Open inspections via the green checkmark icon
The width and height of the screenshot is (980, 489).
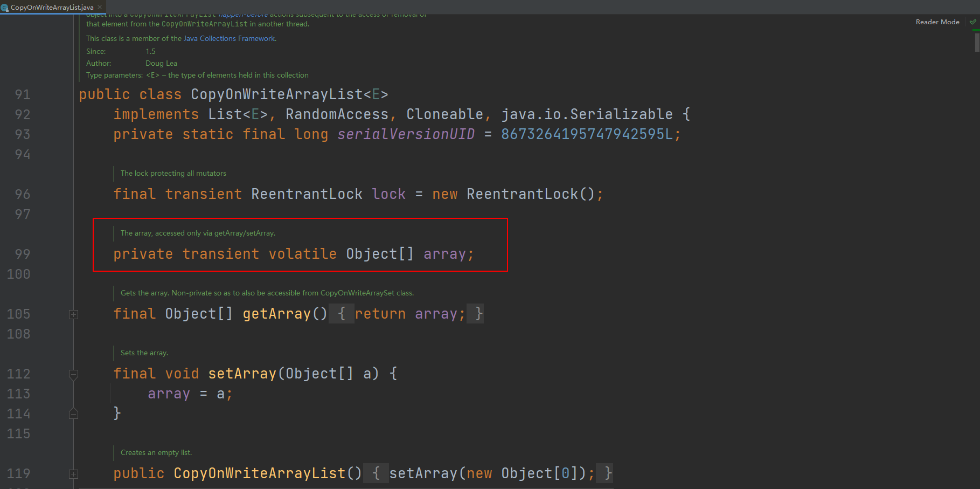tap(972, 22)
